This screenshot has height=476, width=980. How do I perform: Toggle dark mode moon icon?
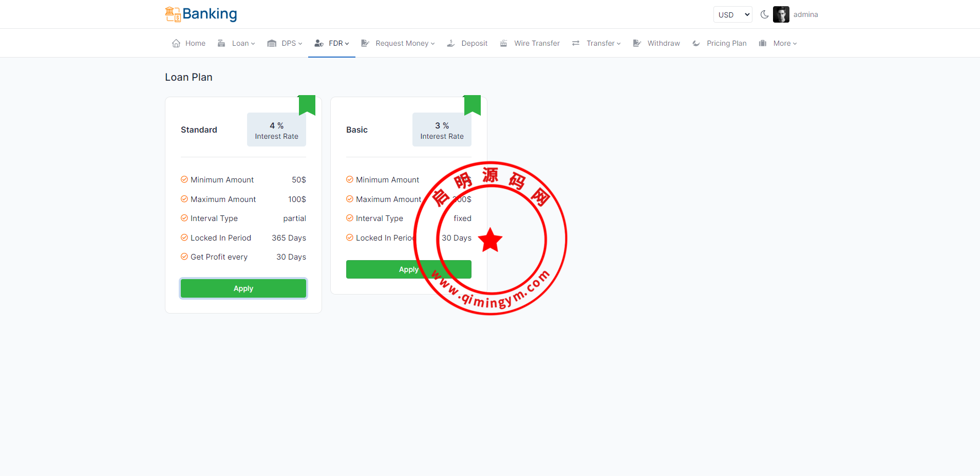point(764,14)
